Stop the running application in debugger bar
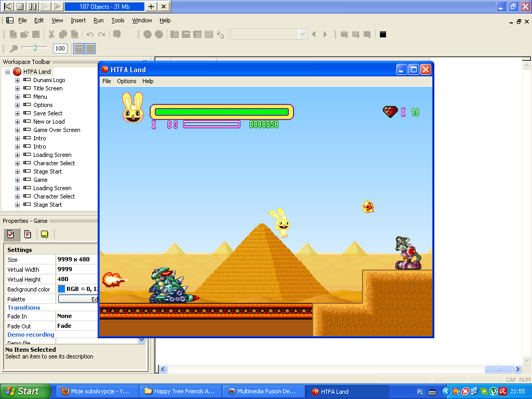 [20, 6]
